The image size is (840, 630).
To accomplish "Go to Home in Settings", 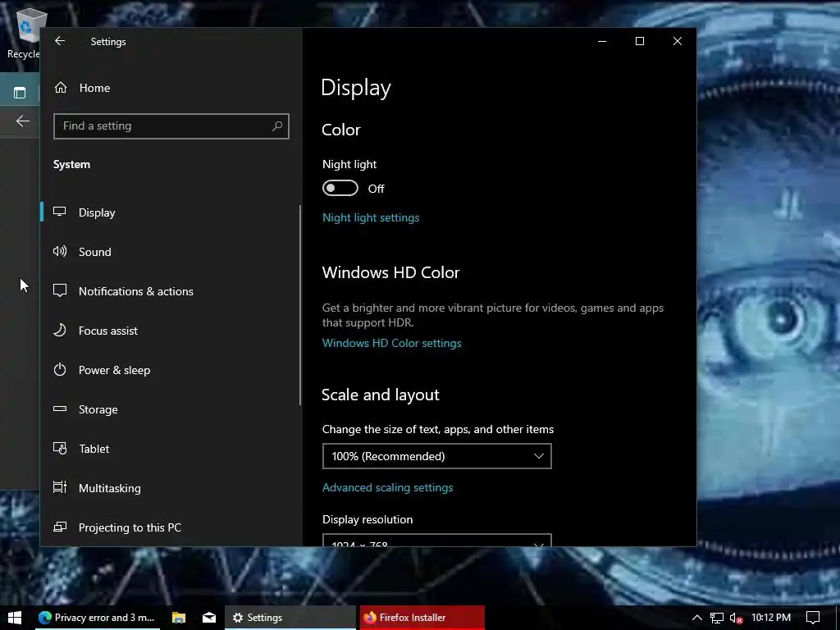I will tap(94, 88).
